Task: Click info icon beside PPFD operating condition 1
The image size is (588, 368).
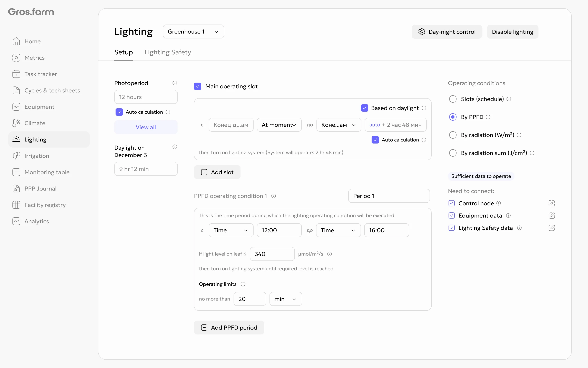Action: 274,196
